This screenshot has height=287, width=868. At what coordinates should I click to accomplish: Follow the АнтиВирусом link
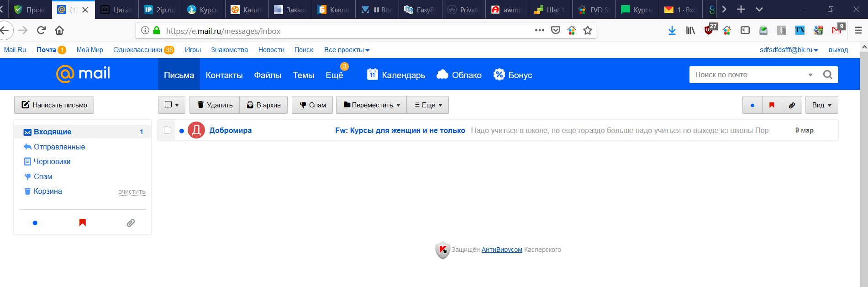point(502,250)
